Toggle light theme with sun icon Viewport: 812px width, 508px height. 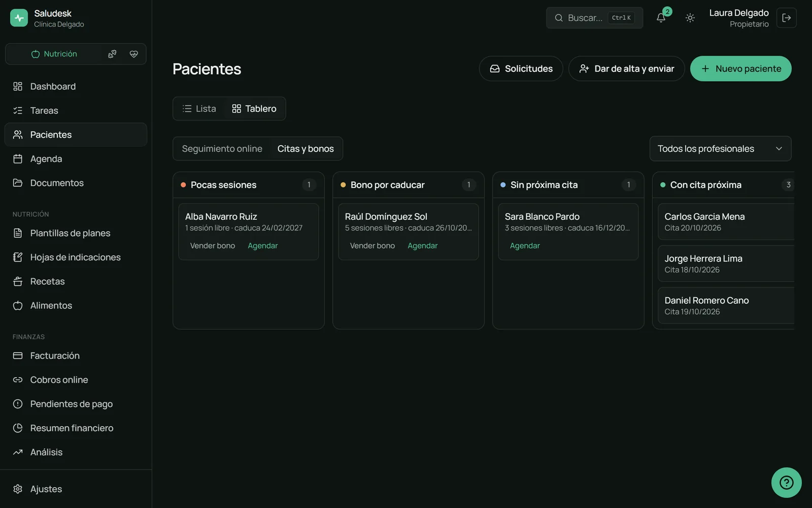(690, 18)
